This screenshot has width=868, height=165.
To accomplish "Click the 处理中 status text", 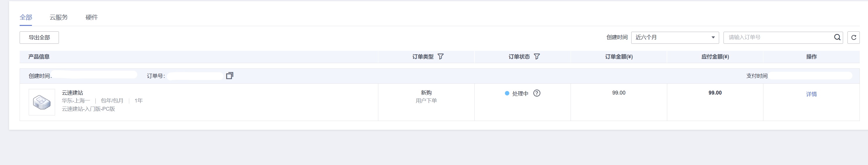I will 520,93.
